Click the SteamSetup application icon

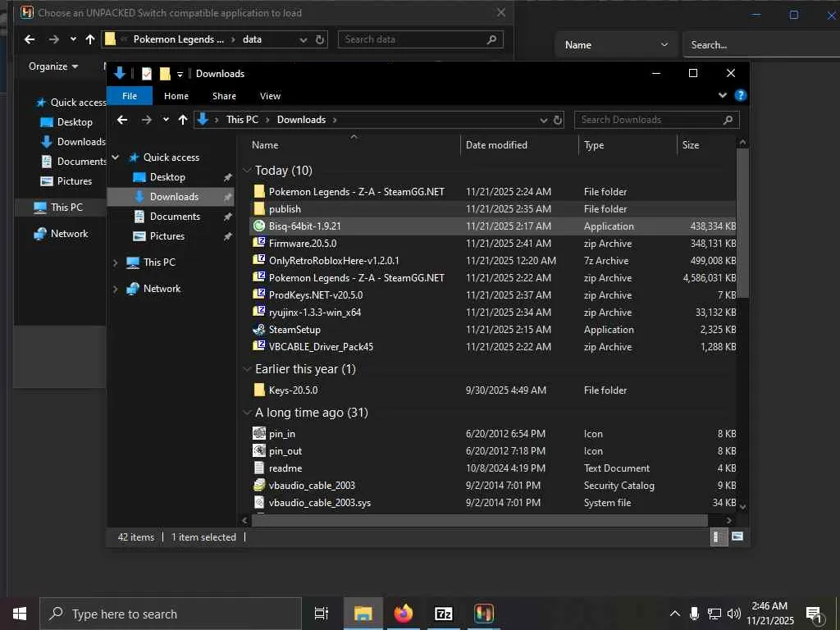(x=258, y=330)
